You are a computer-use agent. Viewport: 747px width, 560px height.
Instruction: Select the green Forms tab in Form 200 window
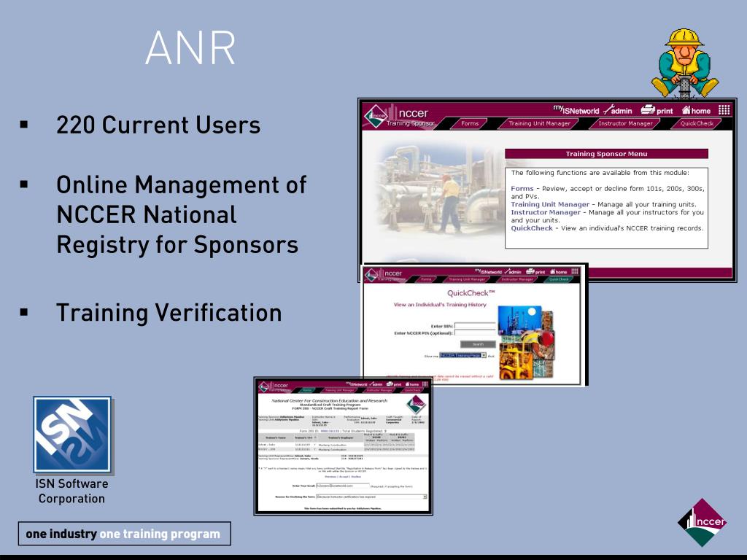click(308, 390)
